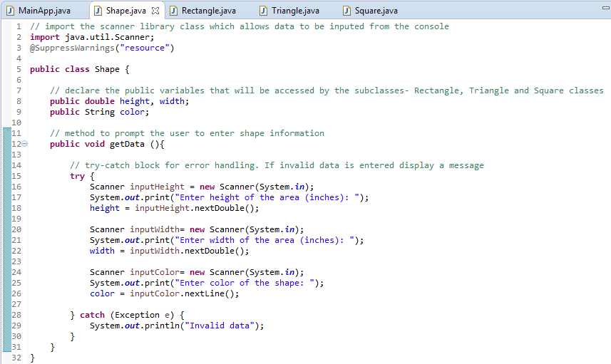This screenshot has width=611, height=364.
Task: Click the Exception keyword in catch clause
Action: pyautogui.click(x=138, y=315)
